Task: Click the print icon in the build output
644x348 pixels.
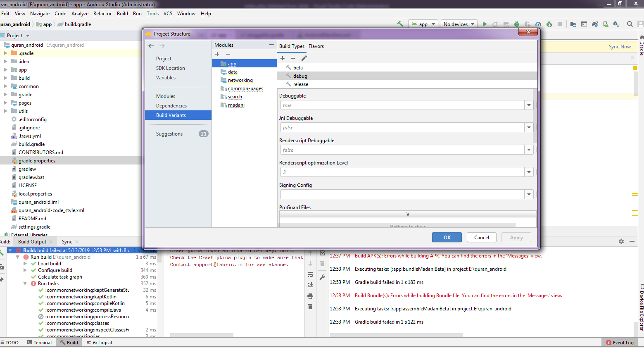Action: [x=310, y=296]
